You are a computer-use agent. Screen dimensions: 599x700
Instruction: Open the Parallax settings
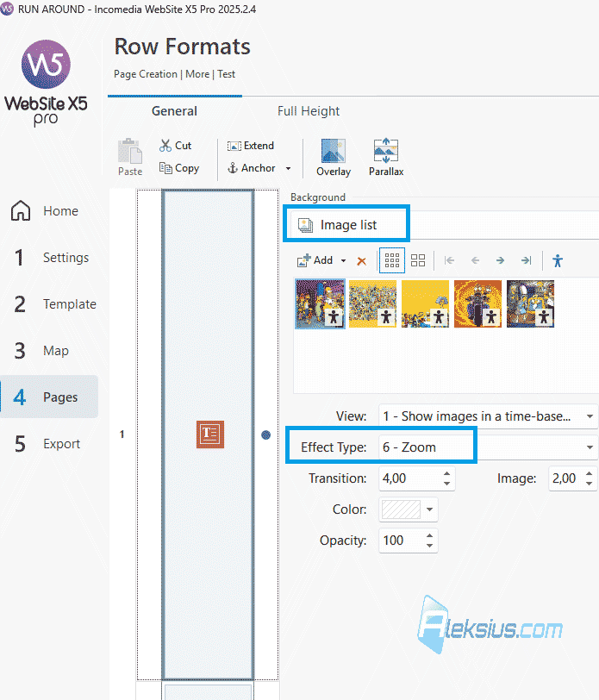(x=386, y=157)
